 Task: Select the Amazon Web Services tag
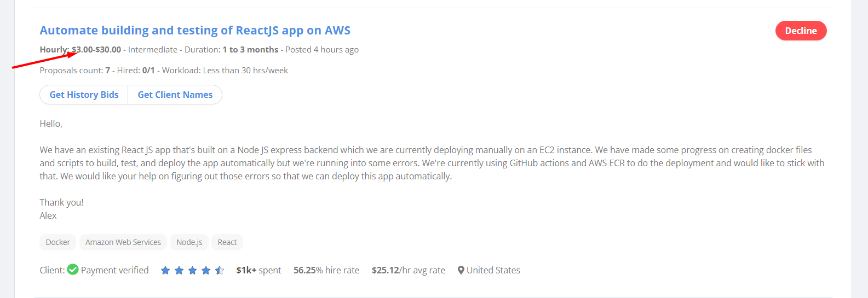123,242
